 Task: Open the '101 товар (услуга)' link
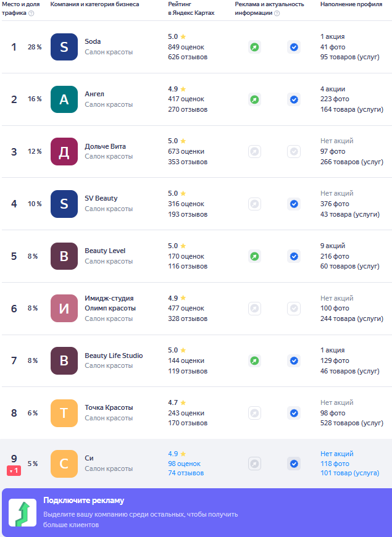[350, 473]
